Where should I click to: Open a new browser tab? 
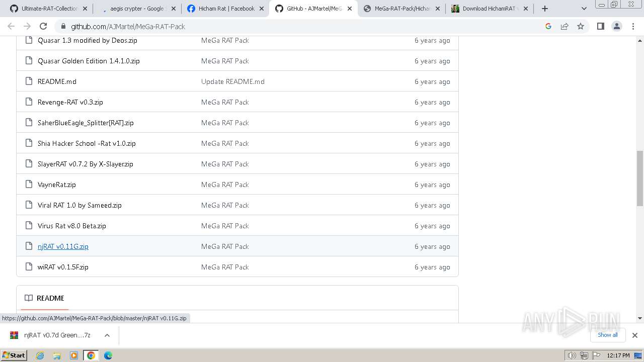[x=545, y=9]
